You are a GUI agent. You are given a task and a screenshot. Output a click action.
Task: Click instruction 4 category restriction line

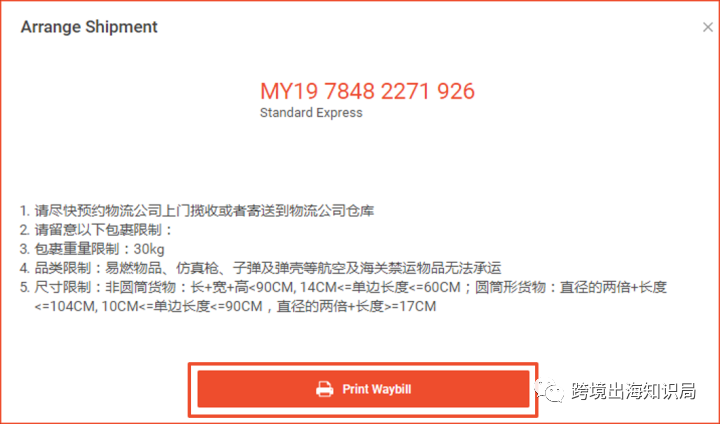(x=260, y=268)
